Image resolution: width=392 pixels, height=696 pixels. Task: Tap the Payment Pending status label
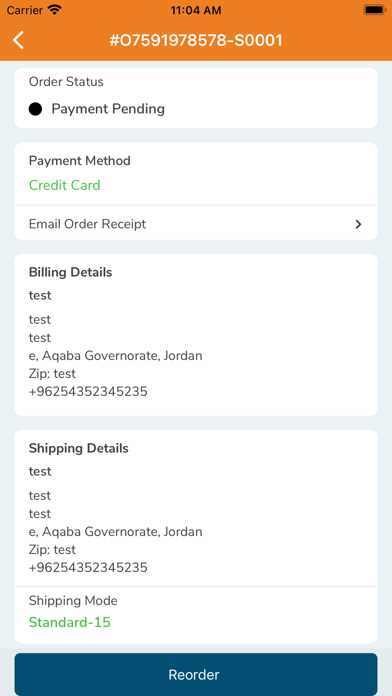[x=108, y=109]
